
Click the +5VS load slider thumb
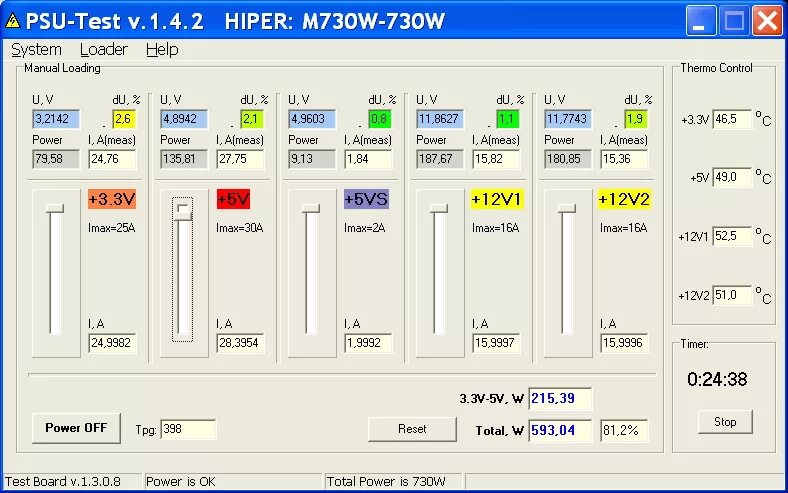[x=311, y=208]
